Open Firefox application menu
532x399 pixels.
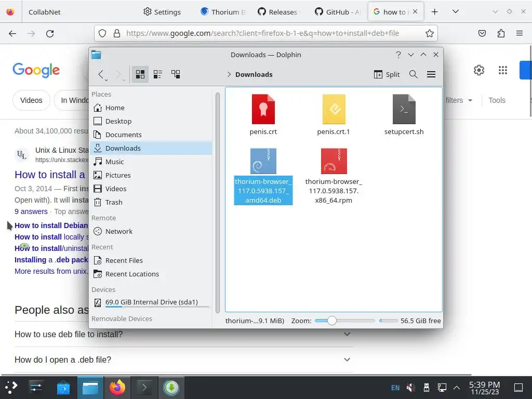tap(520, 33)
